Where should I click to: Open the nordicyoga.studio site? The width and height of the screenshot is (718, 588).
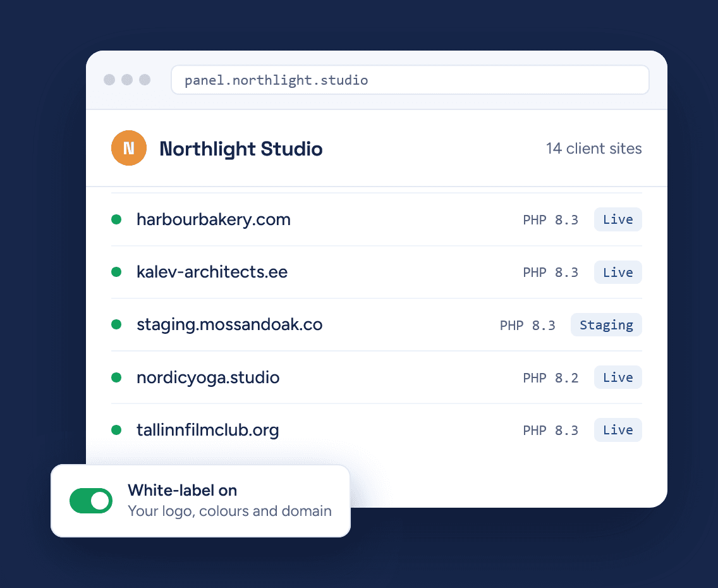tap(208, 377)
